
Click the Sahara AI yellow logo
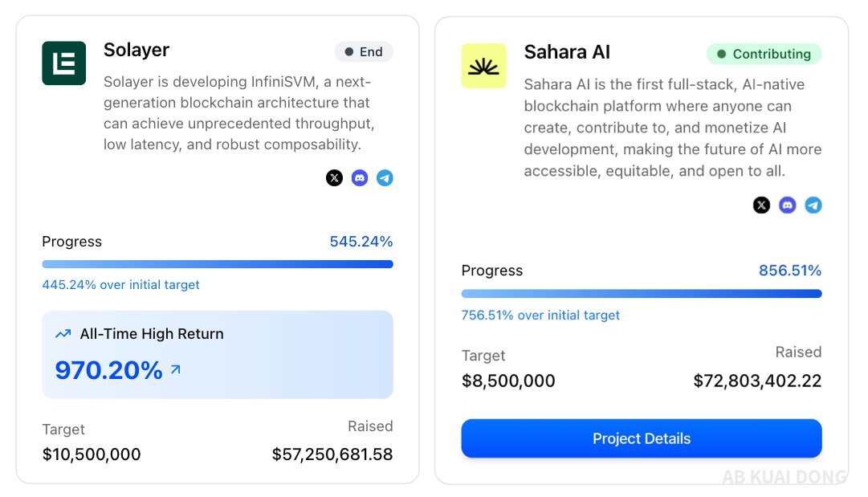click(484, 66)
